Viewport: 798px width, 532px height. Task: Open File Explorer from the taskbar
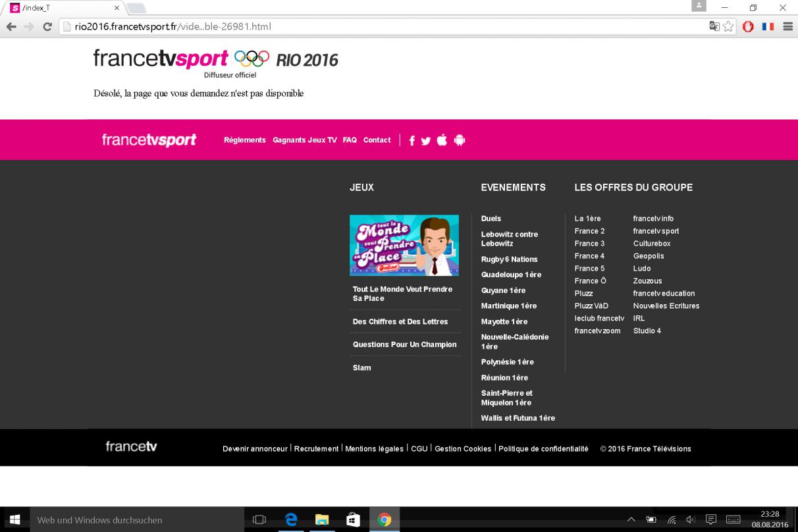(x=321, y=520)
